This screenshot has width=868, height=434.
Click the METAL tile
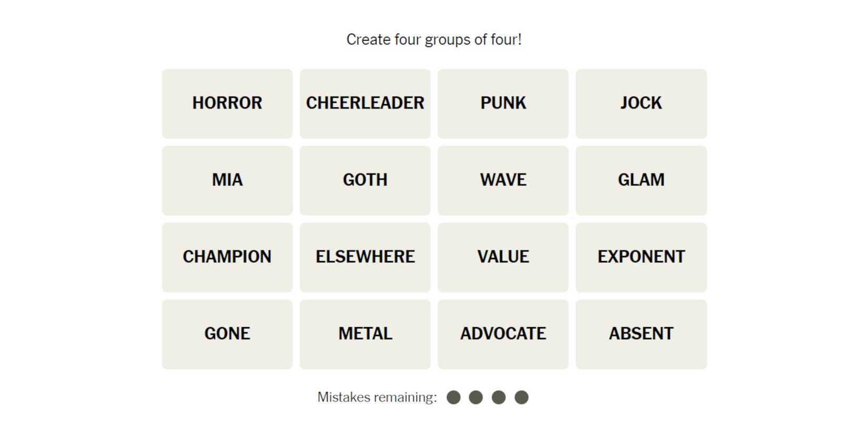click(365, 334)
